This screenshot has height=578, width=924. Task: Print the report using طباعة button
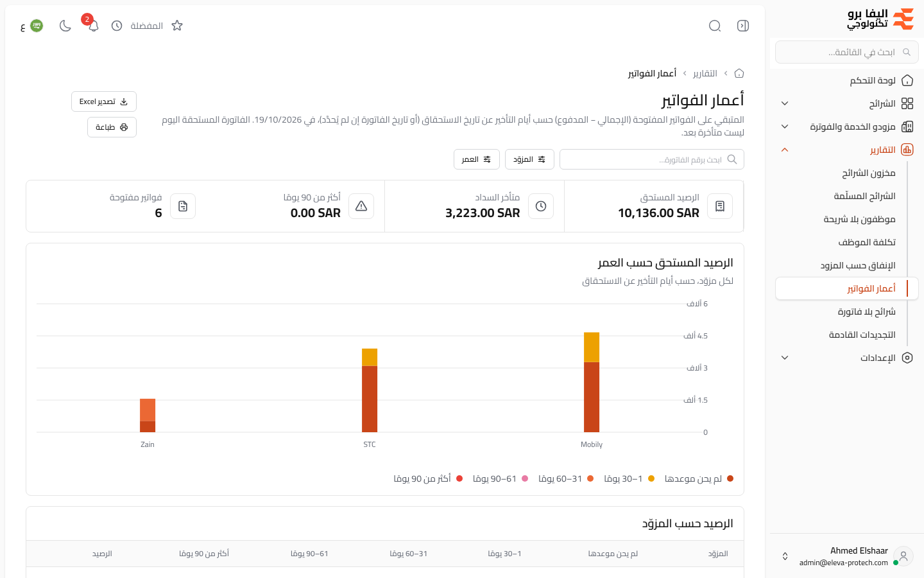[x=112, y=127]
